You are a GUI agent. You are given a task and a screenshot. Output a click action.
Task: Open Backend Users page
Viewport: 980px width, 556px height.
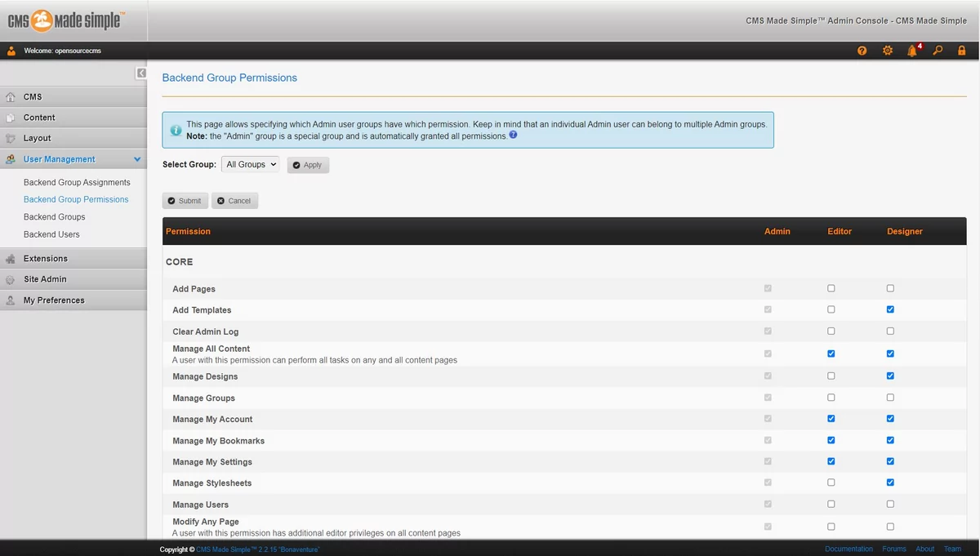[x=51, y=234]
